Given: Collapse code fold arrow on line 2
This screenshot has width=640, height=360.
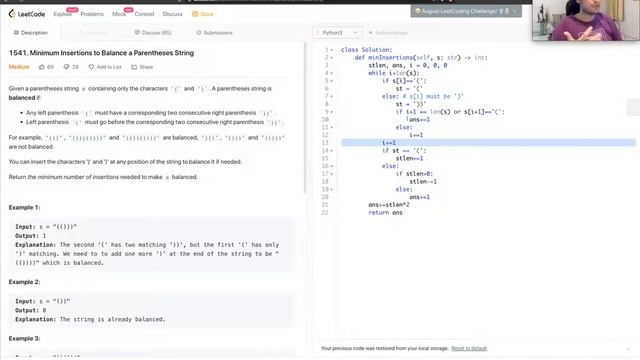Looking at the screenshot, I should (332, 58).
